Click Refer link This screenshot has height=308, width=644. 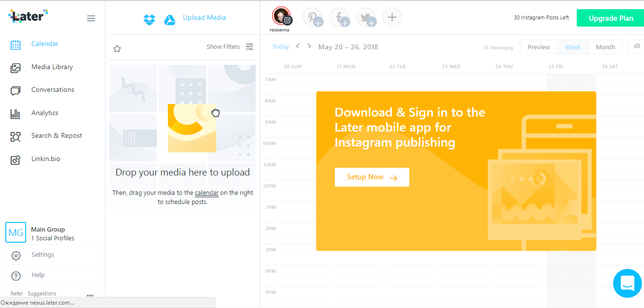click(x=17, y=293)
